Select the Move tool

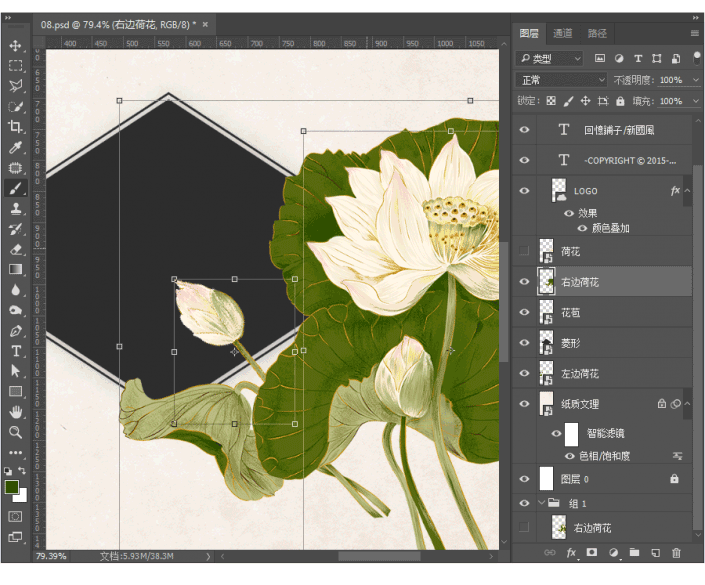click(15, 46)
